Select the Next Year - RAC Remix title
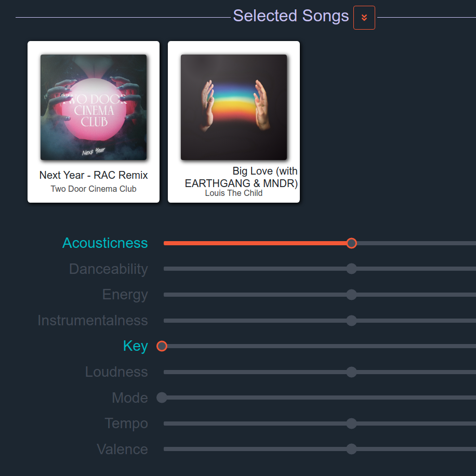Image resolution: width=476 pixels, height=476 pixels. (x=94, y=175)
